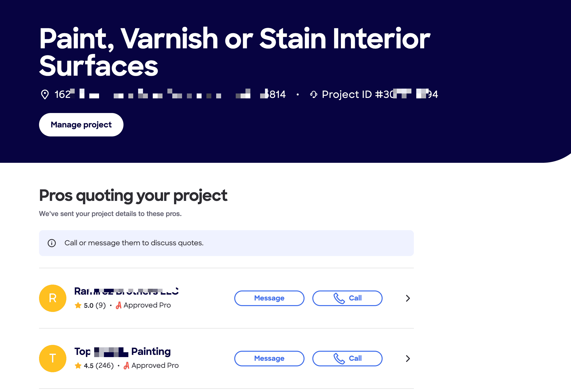Open the Top Painting pro name link
Screen dimensions: 571x392
(x=122, y=352)
